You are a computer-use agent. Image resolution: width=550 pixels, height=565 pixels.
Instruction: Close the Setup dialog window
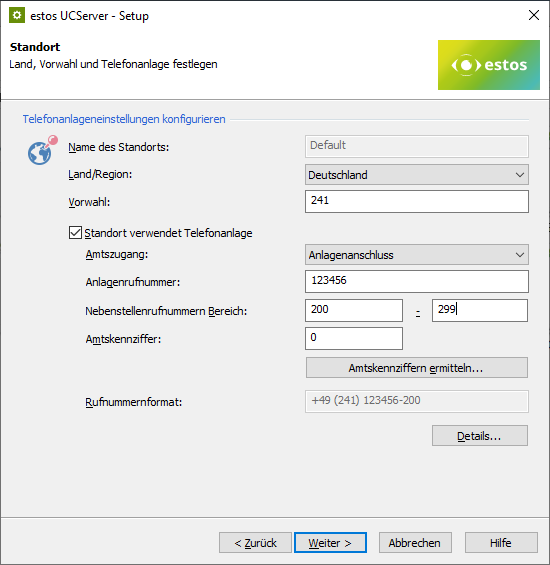click(x=534, y=15)
